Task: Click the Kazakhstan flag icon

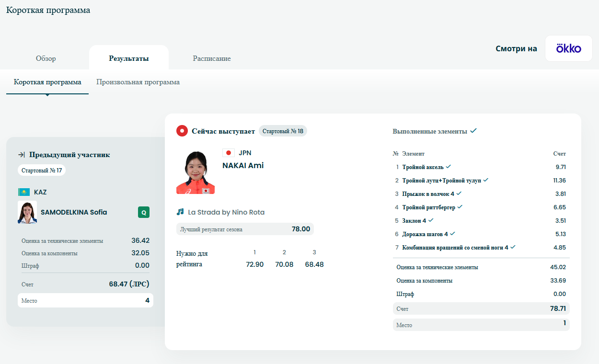Action: tap(24, 192)
